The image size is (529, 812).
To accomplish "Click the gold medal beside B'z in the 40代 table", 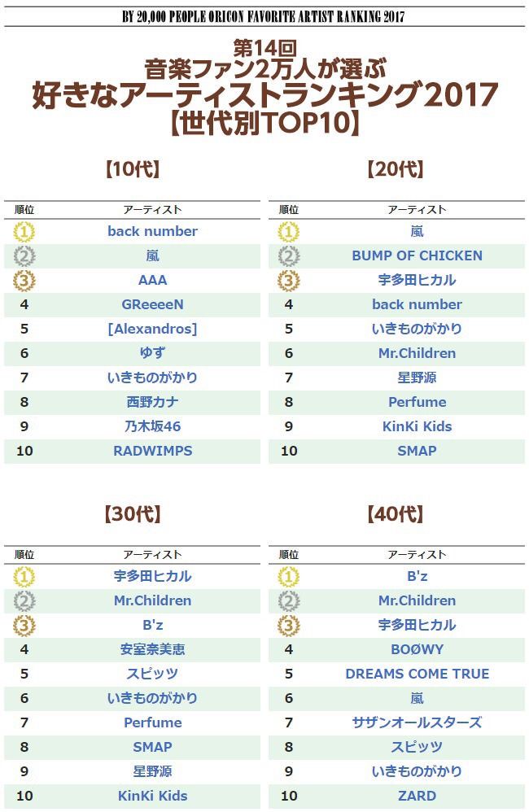I will pyautogui.click(x=289, y=577).
